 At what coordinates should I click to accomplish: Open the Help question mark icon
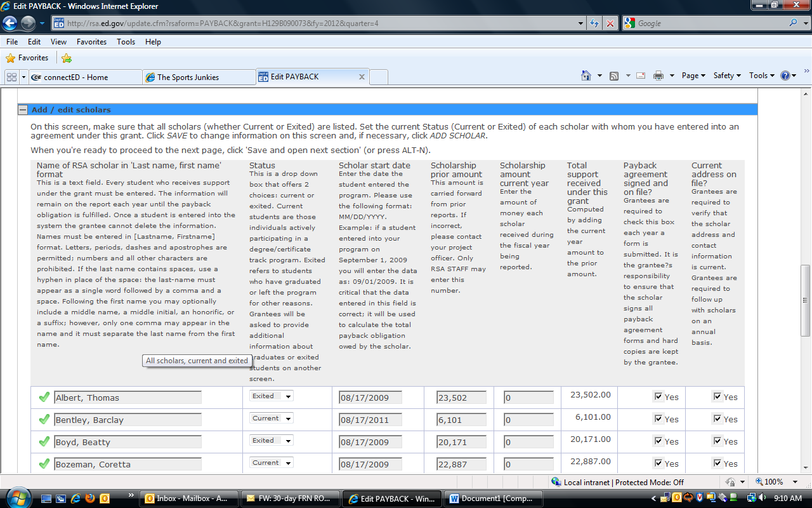pos(785,76)
